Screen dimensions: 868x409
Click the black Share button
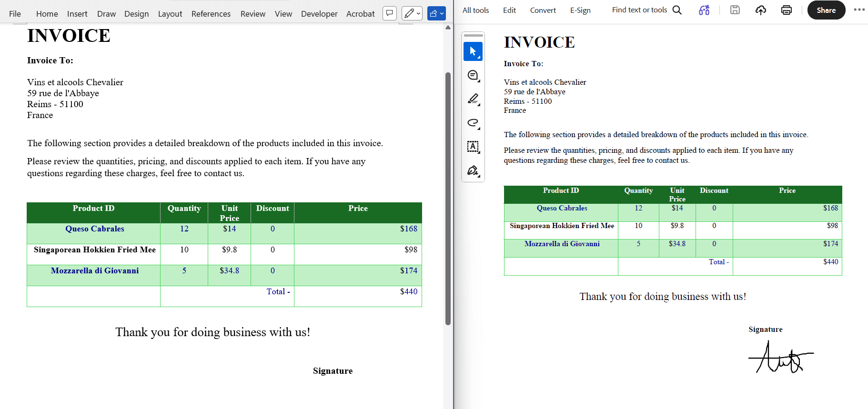point(826,10)
